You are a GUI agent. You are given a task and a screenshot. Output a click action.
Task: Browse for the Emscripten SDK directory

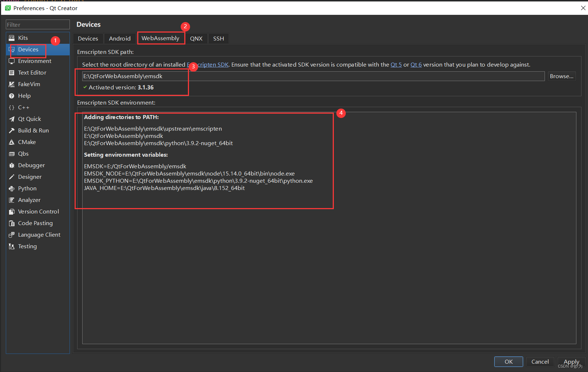click(x=562, y=76)
